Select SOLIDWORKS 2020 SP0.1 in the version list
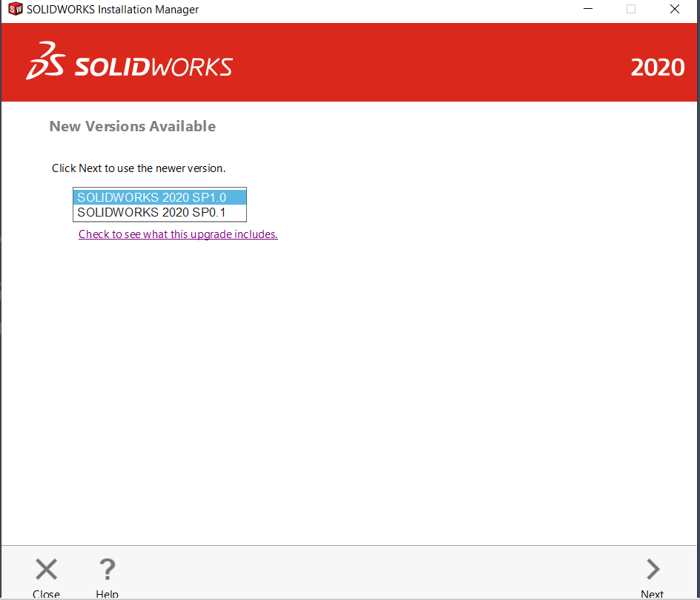The width and height of the screenshot is (700, 600). (160, 212)
